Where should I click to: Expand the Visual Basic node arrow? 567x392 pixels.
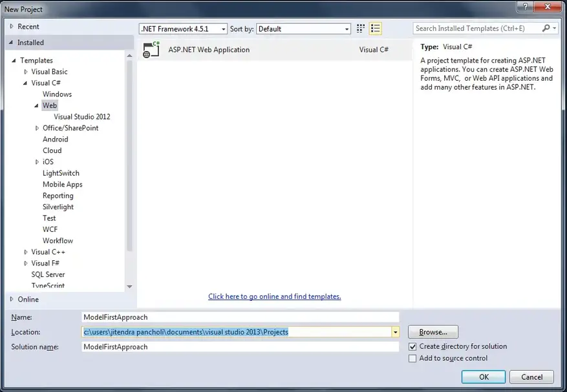25,72
